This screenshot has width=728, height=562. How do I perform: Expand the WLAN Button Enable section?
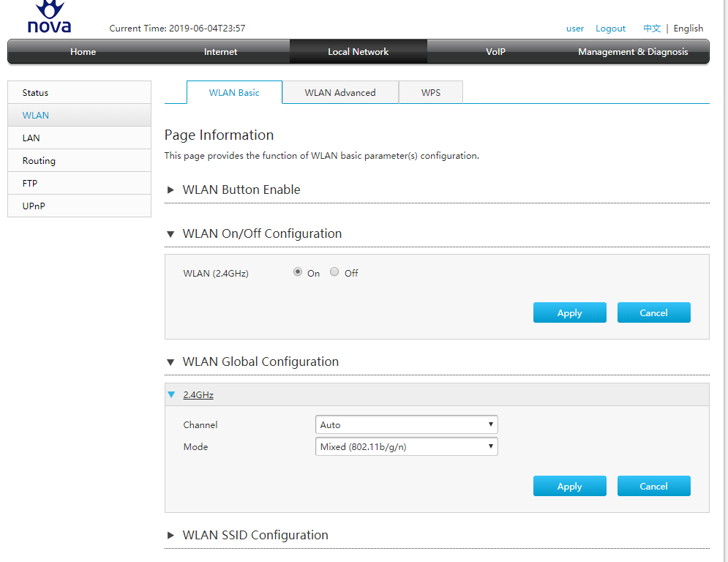(171, 190)
